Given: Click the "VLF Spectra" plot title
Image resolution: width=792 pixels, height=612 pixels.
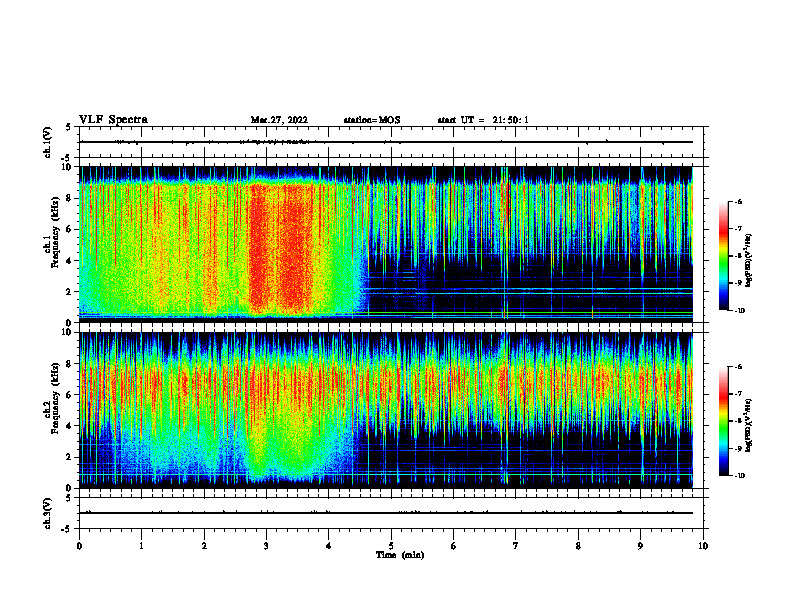Looking at the screenshot, I should [x=113, y=120].
